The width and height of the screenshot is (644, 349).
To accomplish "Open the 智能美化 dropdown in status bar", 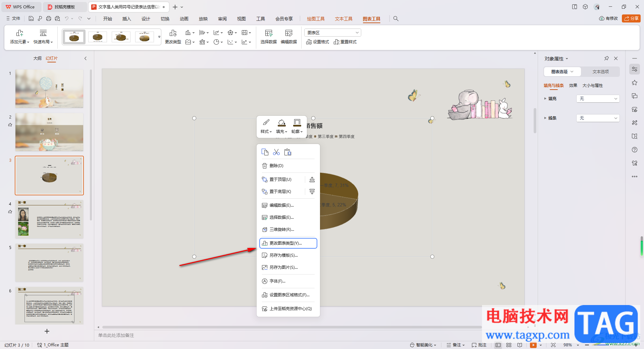I will pyautogui.click(x=423, y=345).
